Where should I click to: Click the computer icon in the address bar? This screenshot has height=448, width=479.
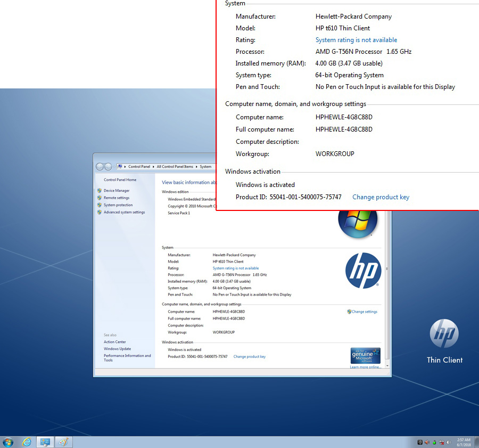coord(120,167)
